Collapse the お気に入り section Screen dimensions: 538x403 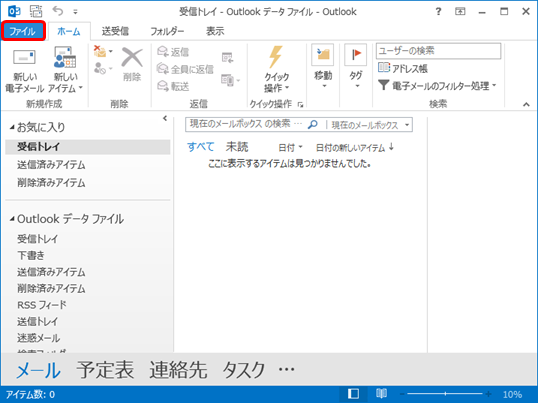(x=12, y=127)
